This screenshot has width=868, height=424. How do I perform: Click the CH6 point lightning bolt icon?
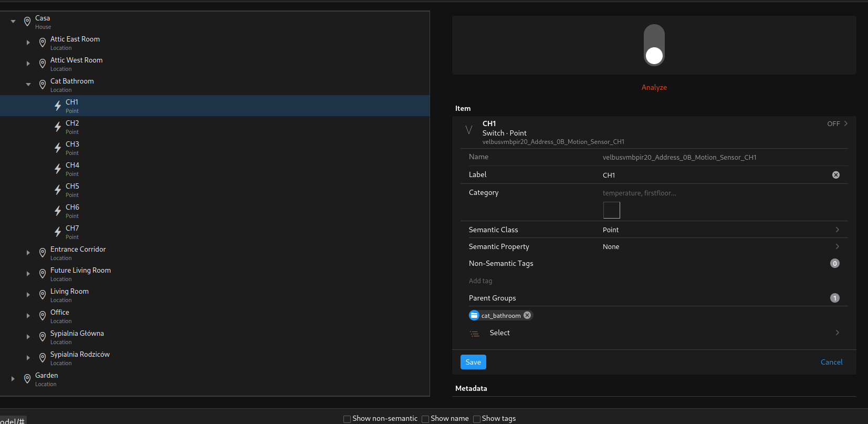pyautogui.click(x=58, y=211)
